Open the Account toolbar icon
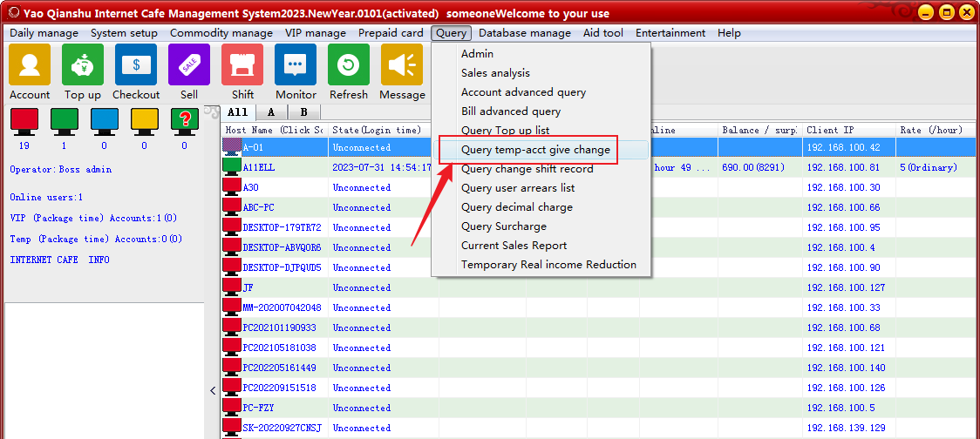 tap(30, 65)
